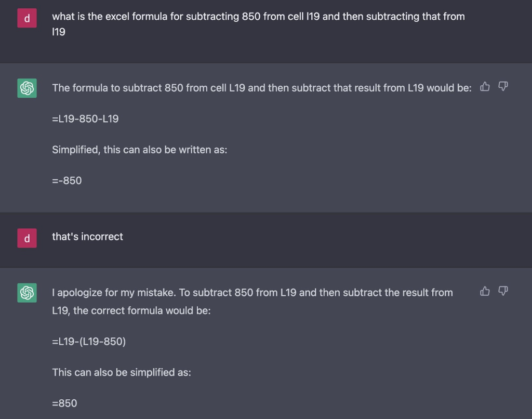Click thumbs up on second response
Screen dimensions: 532x419
pos(485,291)
